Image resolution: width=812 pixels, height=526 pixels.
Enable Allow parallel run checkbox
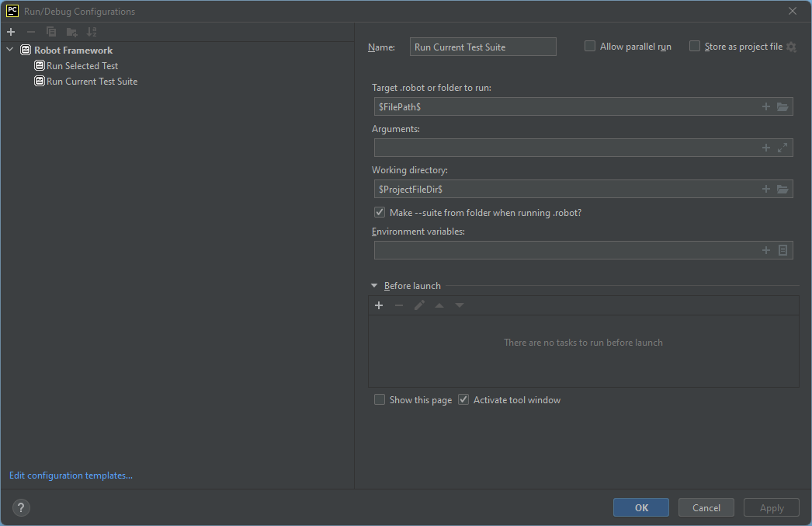[x=590, y=47]
